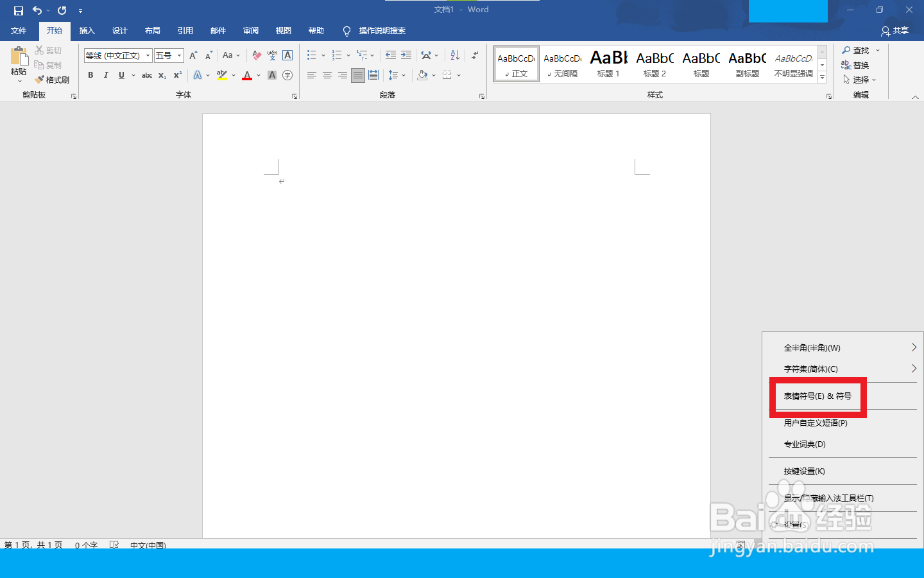Image resolution: width=924 pixels, height=578 pixels.
Task: Select the 正文 style
Action: (x=517, y=64)
